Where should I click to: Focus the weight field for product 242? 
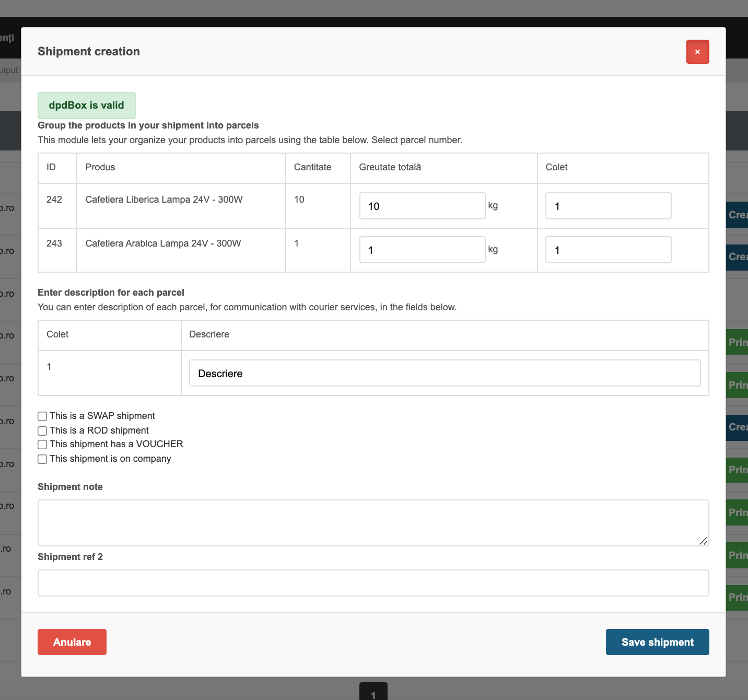tap(422, 206)
